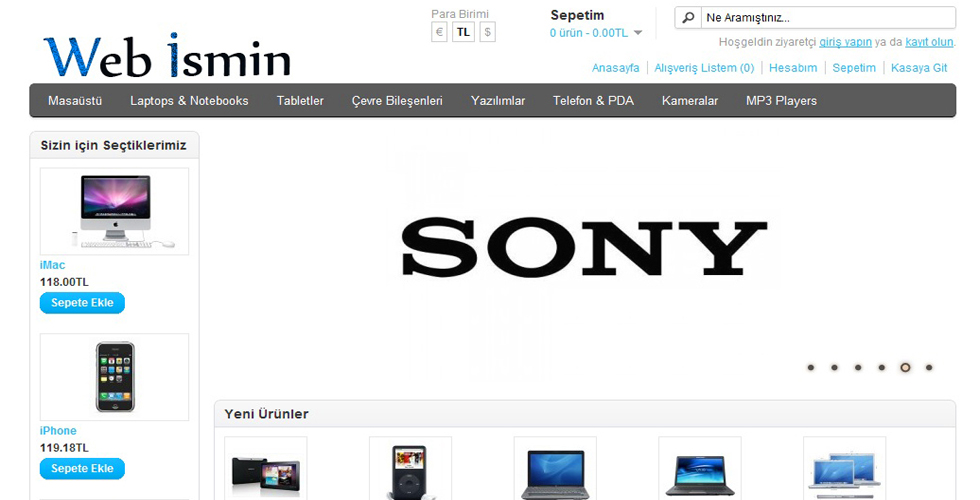Open the iPod product image in Yeni Ürünler
Screen dimensions: 980x500
click(x=410, y=470)
